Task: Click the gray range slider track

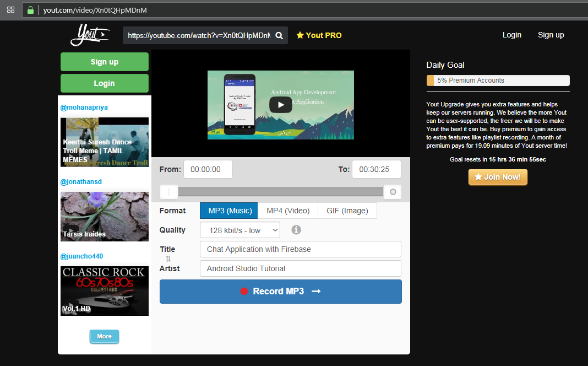Action: coord(281,192)
